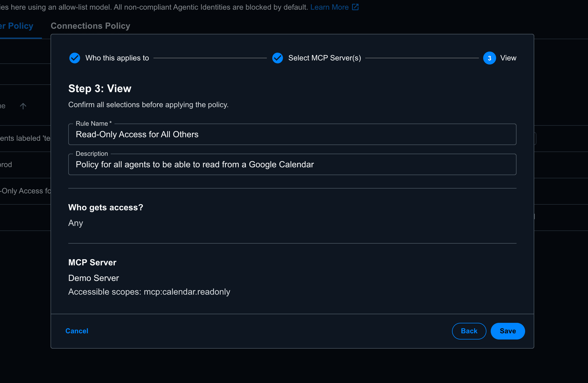Save the policy
This screenshot has height=383, width=588.
(x=507, y=331)
